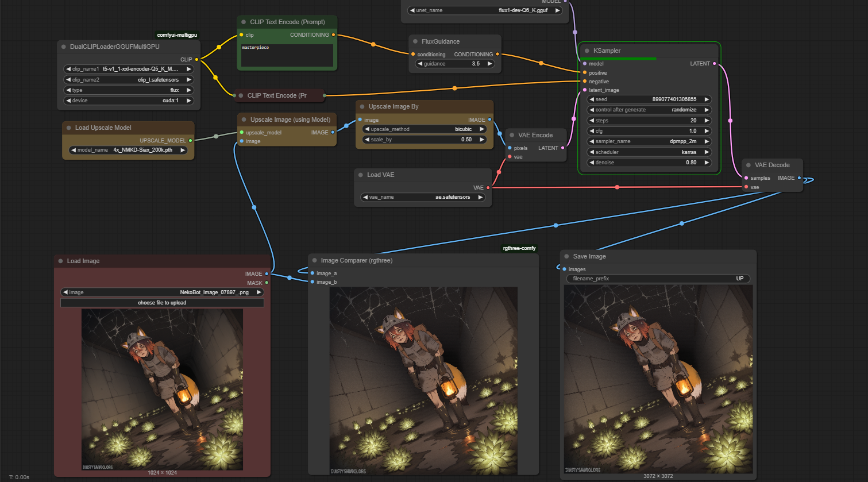Image resolution: width=868 pixels, height=482 pixels.
Task: Decrease cfg using its left arrow
Action: pos(592,131)
